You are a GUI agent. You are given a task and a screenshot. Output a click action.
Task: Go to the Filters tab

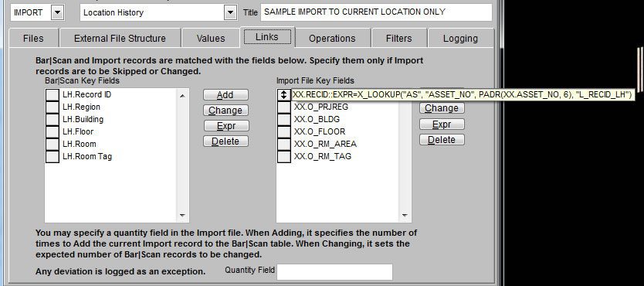tap(398, 38)
